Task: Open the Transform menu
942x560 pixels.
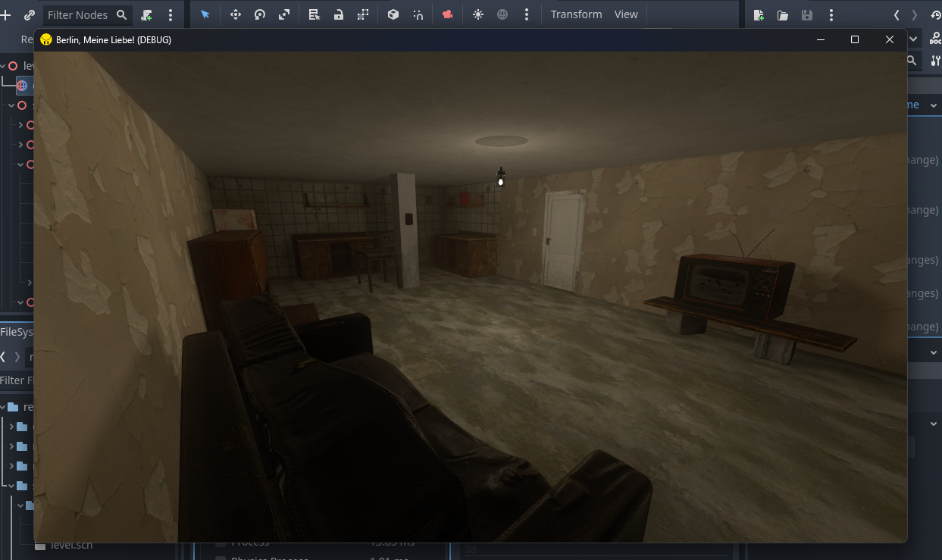Action: [x=576, y=14]
